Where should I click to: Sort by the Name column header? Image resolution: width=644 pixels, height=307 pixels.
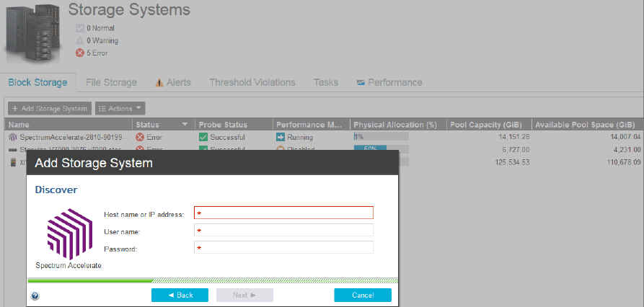click(69, 125)
